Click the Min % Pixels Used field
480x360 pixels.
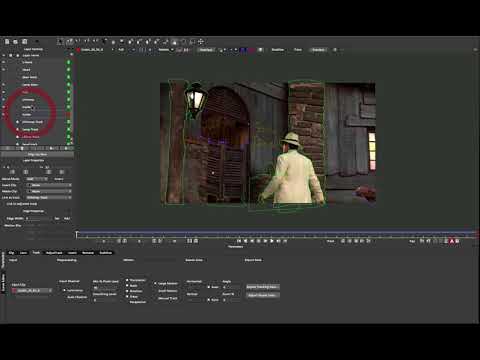pos(105,287)
